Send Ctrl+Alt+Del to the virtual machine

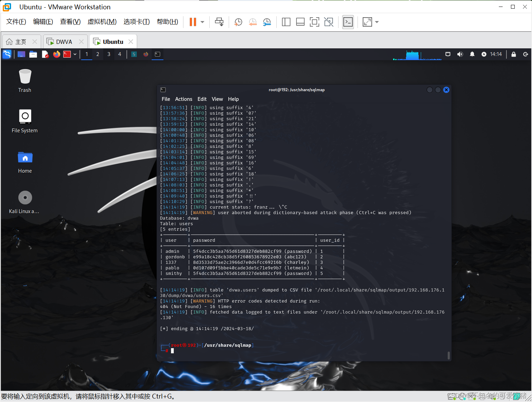[x=219, y=22]
